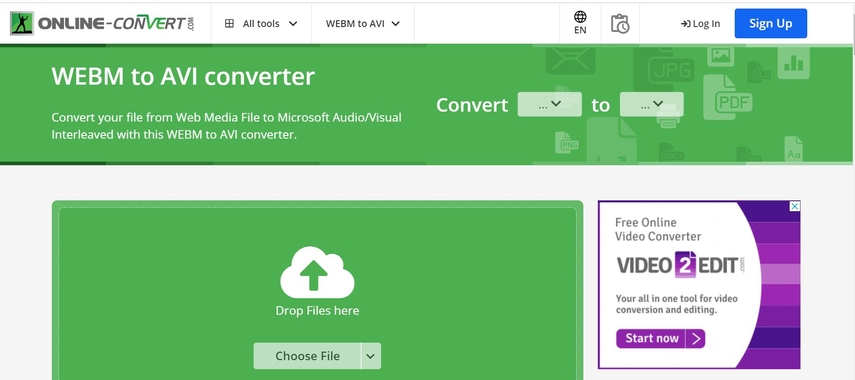Click the Online-Convert logo
The height and width of the screenshot is (380, 855).
102,23
